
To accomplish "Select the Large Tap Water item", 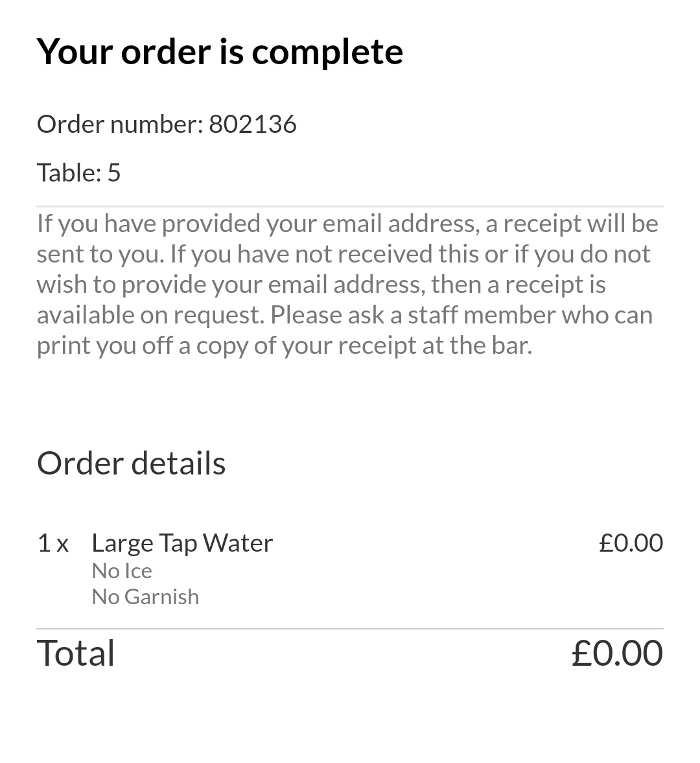I will coord(182,543).
